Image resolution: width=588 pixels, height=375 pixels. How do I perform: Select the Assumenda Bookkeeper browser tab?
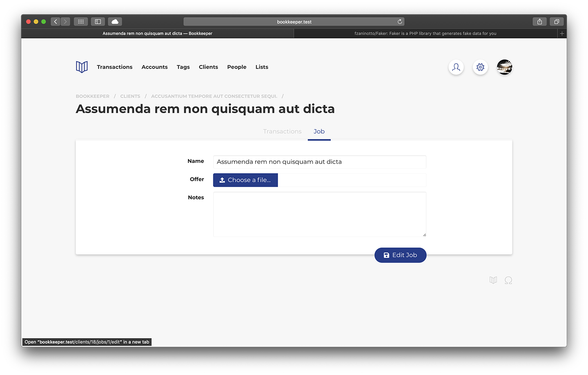coord(158,33)
